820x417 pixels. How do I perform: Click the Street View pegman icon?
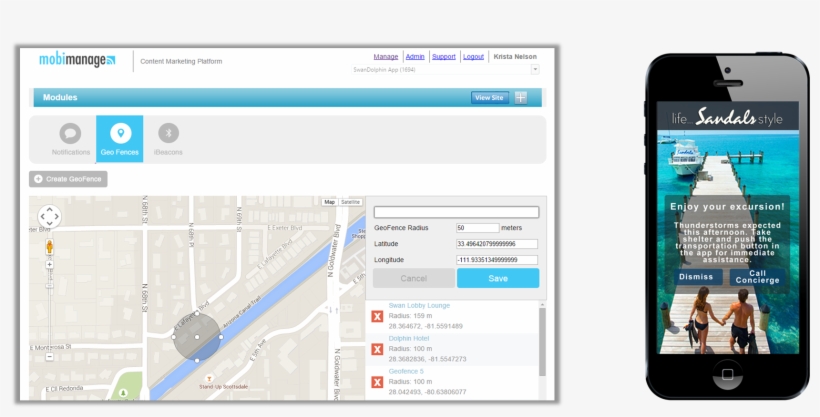pos(49,247)
